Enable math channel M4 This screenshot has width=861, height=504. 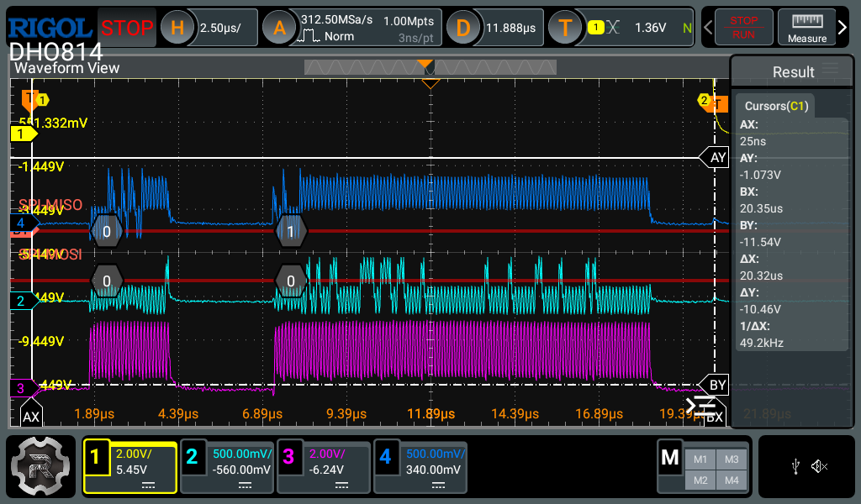point(732,480)
